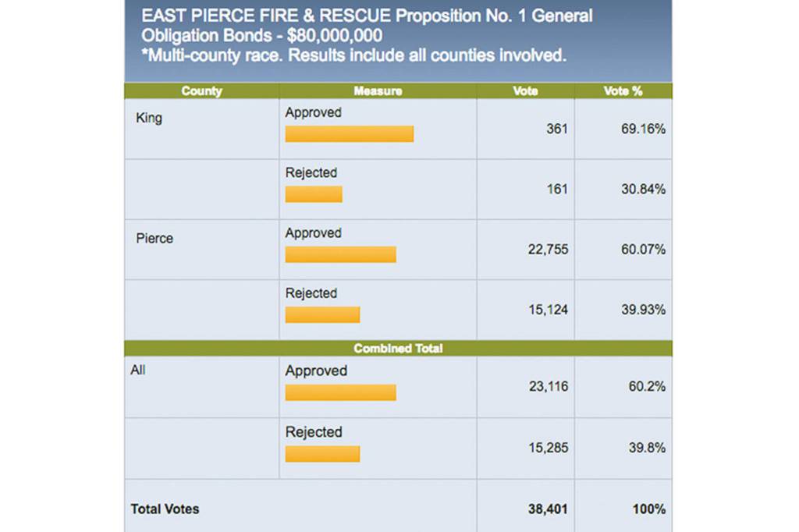The image size is (799, 532).
Task: Click the County column header
Action: [201, 91]
